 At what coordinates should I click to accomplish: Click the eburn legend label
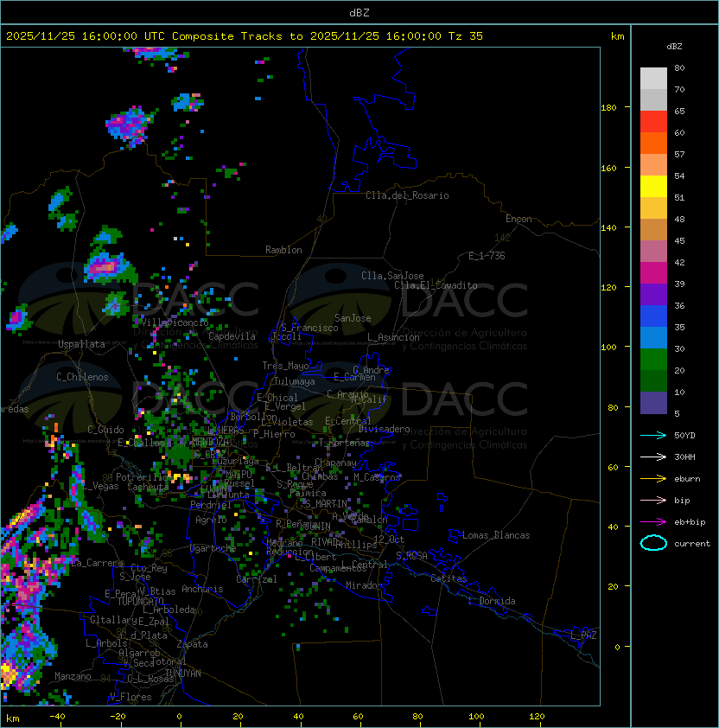coord(687,479)
